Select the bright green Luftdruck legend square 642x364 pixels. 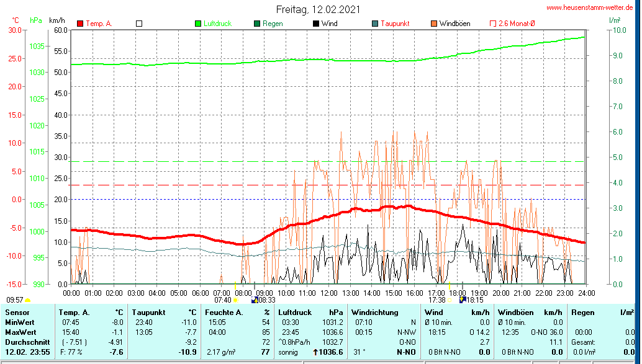point(198,24)
